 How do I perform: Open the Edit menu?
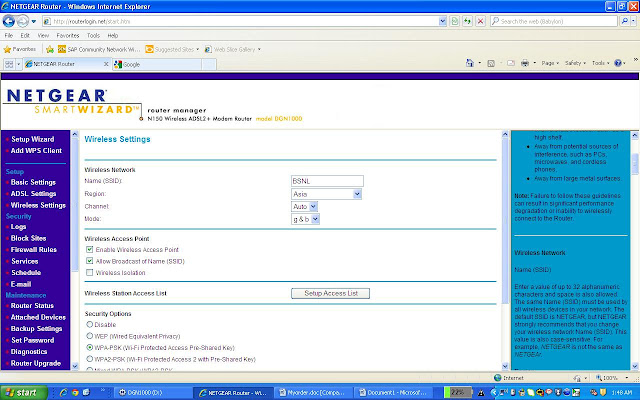tap(25, 36)
